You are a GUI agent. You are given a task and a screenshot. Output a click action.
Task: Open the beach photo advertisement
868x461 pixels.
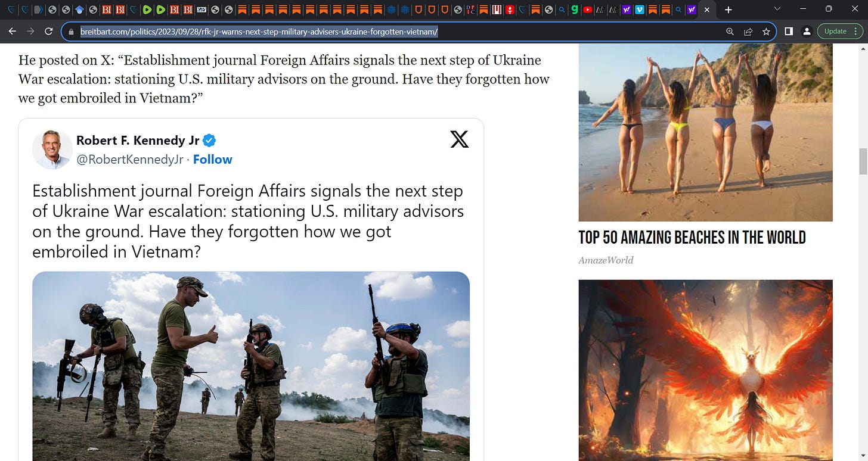coord(705,132)
